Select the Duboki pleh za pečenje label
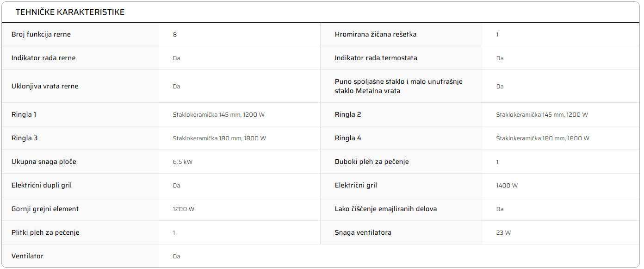This screenshot has width=644, height=269. click(x=372, y=162)
